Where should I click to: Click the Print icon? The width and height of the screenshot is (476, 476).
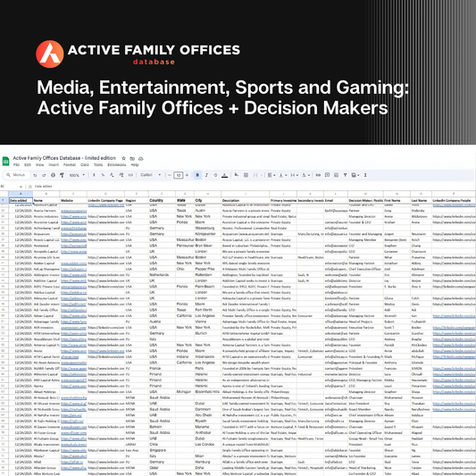point(53,175)
